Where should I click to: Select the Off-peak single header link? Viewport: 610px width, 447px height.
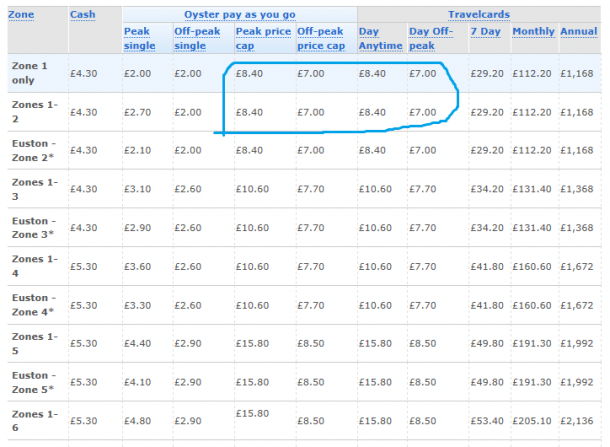(x=197, y=39)
